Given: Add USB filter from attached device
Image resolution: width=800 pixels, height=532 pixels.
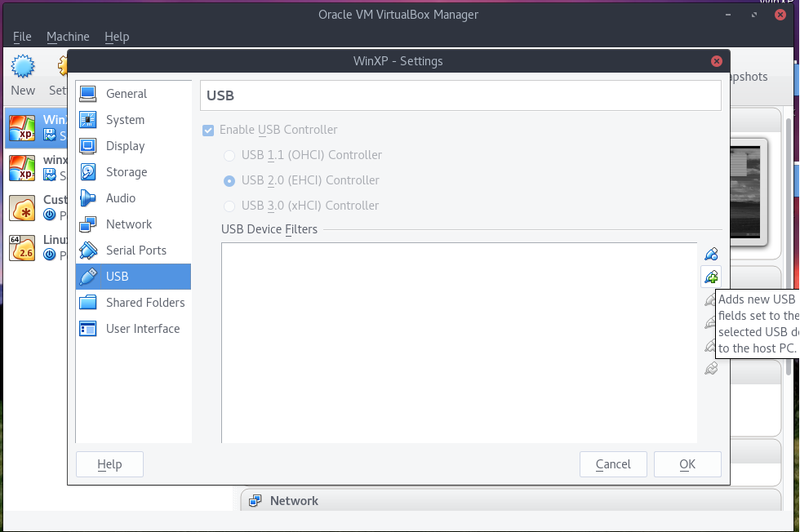Looking at the screenshot, I should (711, 277).
